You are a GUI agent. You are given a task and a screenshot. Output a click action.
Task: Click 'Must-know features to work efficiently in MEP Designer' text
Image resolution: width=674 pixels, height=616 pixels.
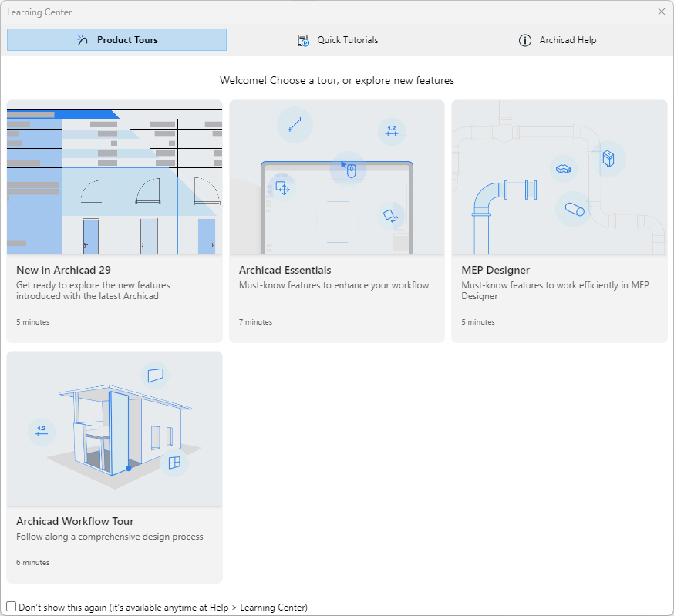555,291
